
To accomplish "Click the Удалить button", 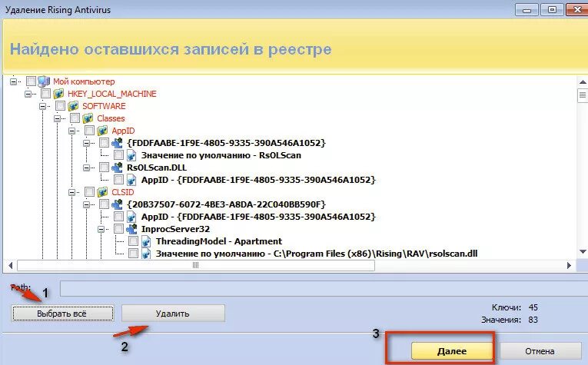I will click(173, 314).
